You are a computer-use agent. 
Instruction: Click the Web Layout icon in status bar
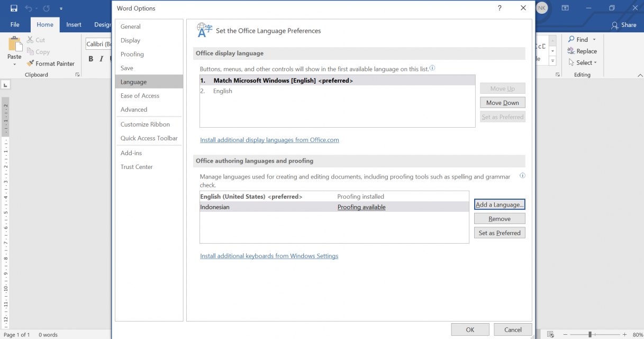[551, 334]
